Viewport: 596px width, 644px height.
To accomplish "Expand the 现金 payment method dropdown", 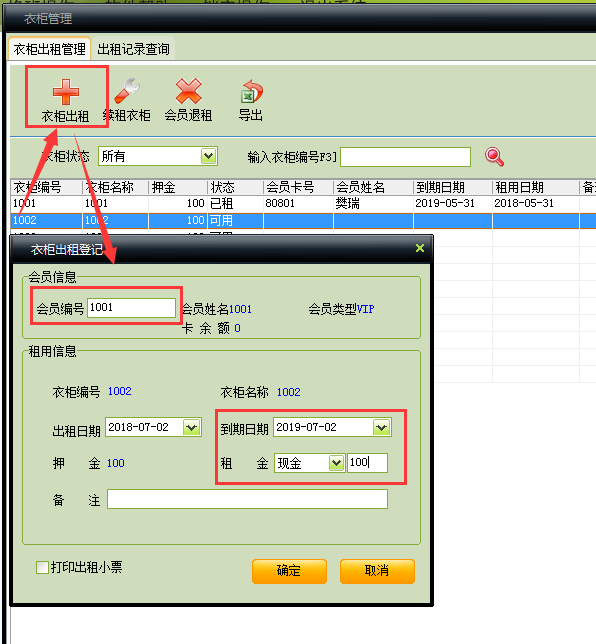I will coord(336,463).
